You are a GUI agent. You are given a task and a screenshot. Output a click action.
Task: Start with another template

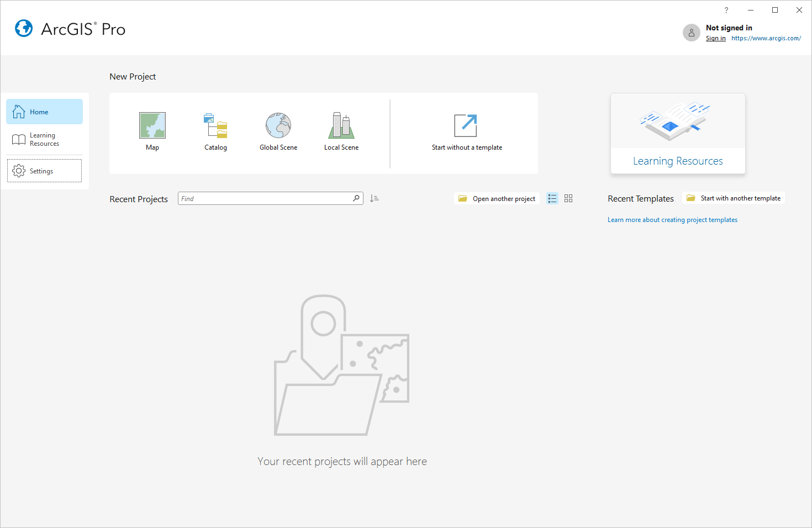click(734, 198)
